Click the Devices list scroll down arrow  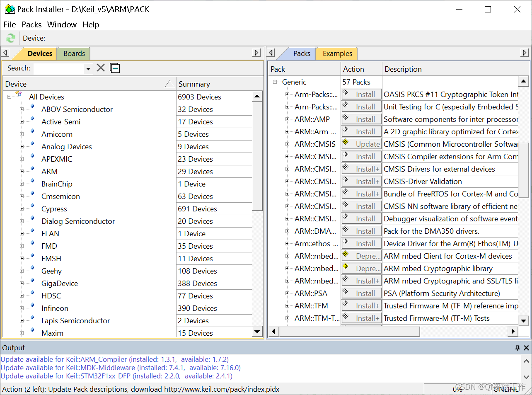[x=257, y=332]
